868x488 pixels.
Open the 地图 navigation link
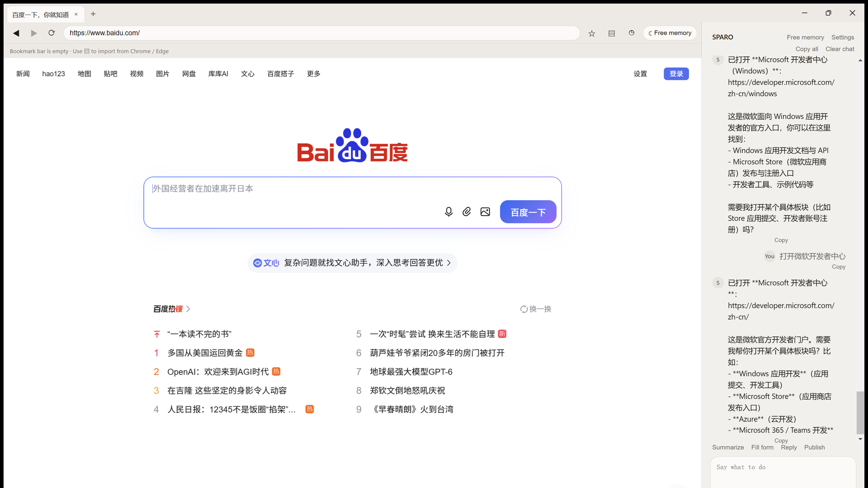pyautogui.click(x=85, y=74)
